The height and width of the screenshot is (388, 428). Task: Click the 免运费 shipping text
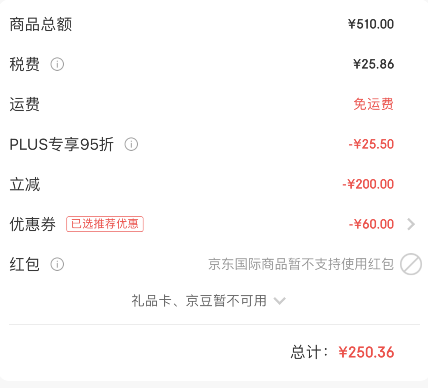[374, 104]
